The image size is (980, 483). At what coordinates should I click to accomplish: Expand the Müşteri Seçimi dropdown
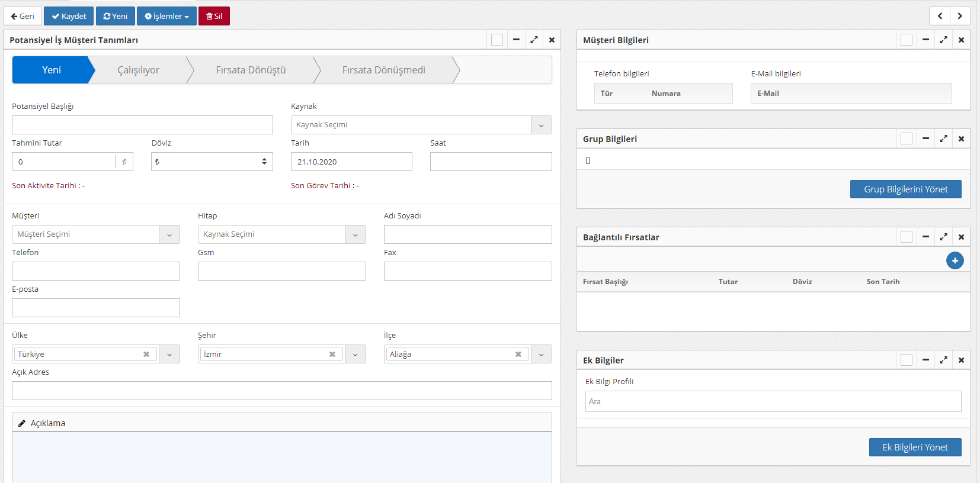[x=169, y=234]
